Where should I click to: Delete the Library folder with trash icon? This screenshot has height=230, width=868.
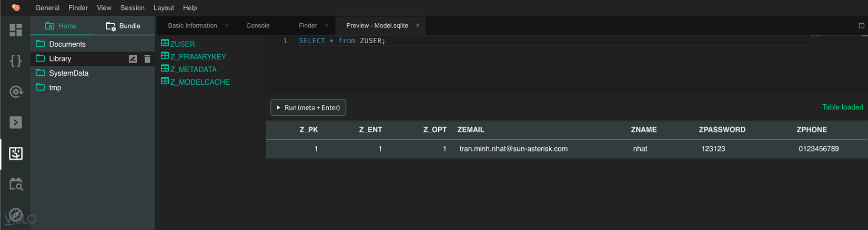coord(147,59)
